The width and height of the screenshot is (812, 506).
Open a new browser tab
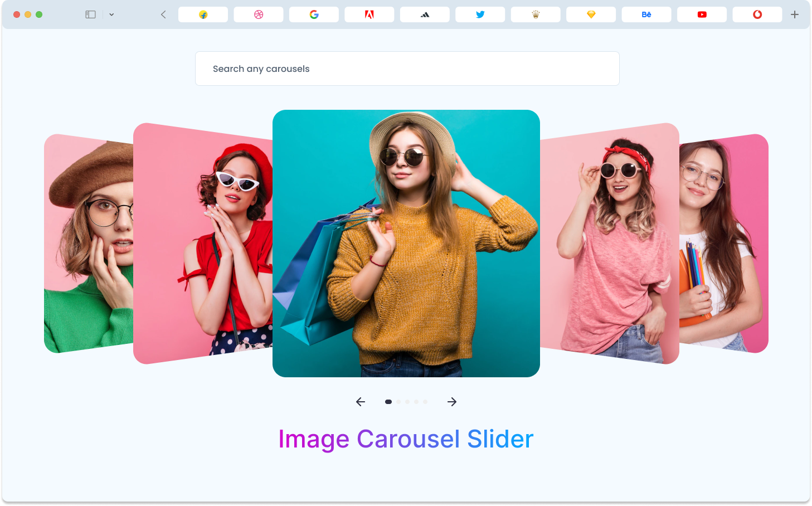click(x=795, y=14)
